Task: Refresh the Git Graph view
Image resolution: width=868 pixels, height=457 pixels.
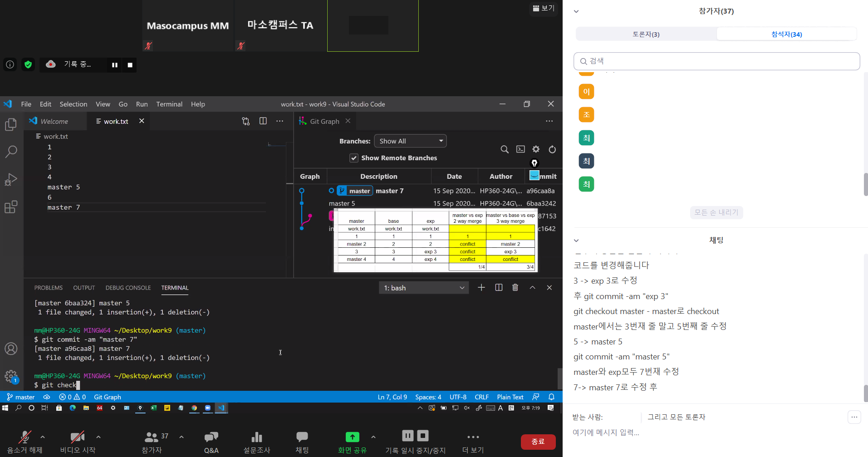Action: pyautogui.click(x=552, y=149)
